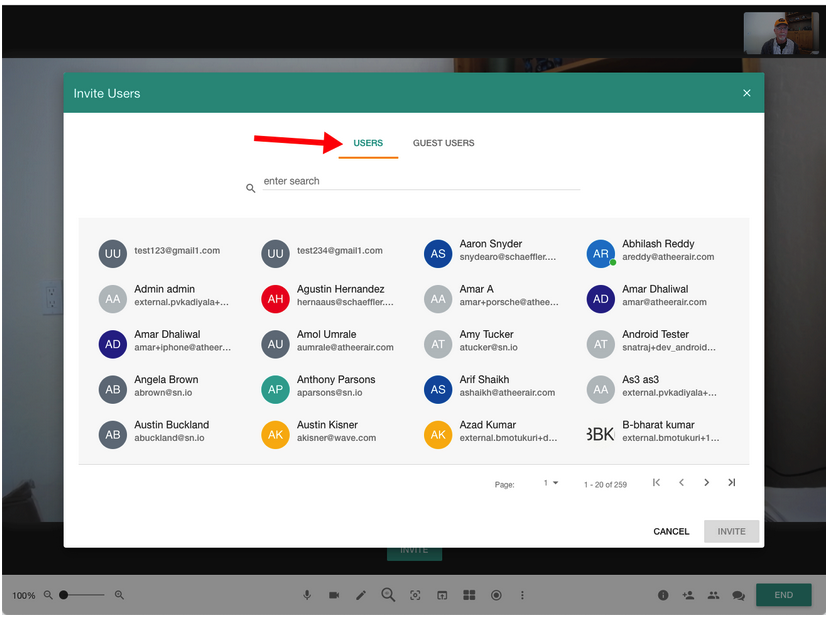Switch to the Guest Users tab
The image size is (829, 618).
coord(443,143)
